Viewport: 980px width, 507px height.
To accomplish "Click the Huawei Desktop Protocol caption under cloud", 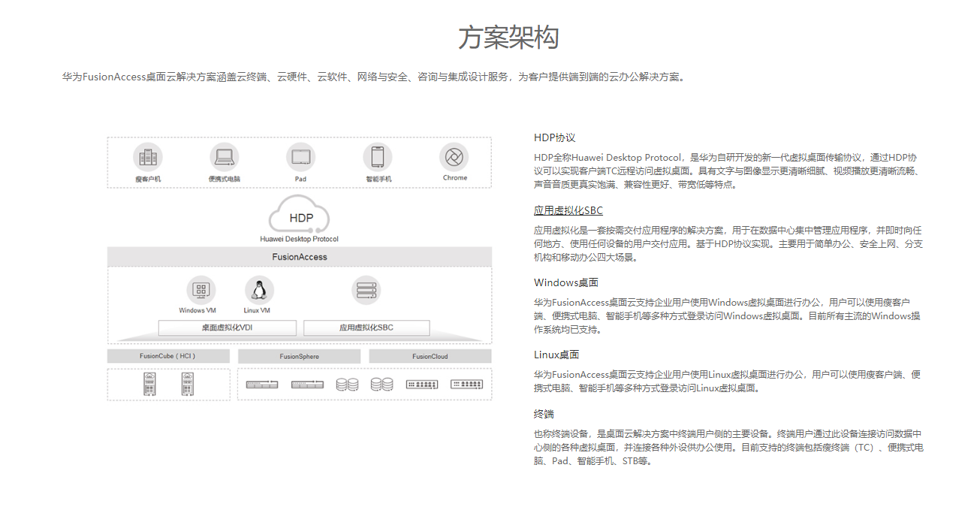I will [300, 239].
